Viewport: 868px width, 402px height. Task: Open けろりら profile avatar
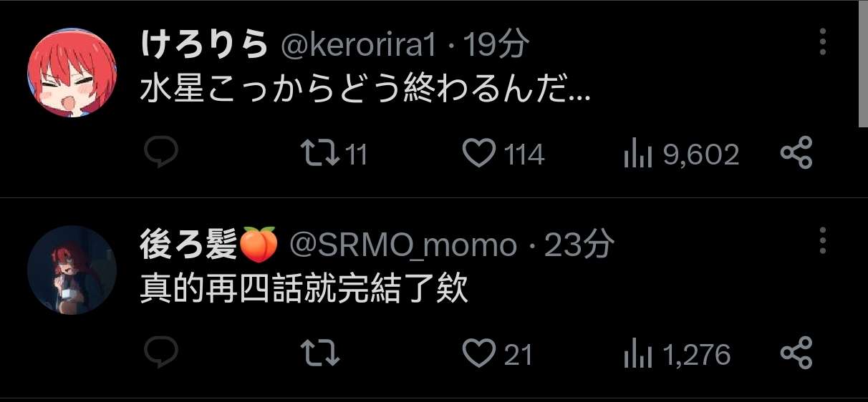(x=72, y=73)
